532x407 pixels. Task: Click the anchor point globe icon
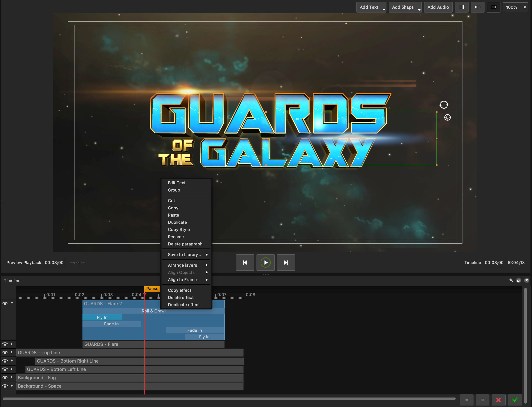pyautogui.click(x=447, y=118)
